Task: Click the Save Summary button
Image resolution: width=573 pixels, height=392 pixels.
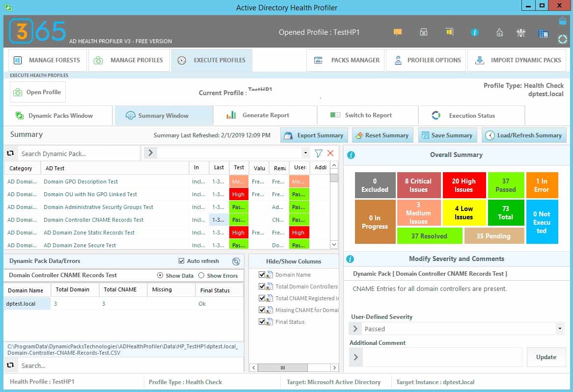Action: [448, 135]
